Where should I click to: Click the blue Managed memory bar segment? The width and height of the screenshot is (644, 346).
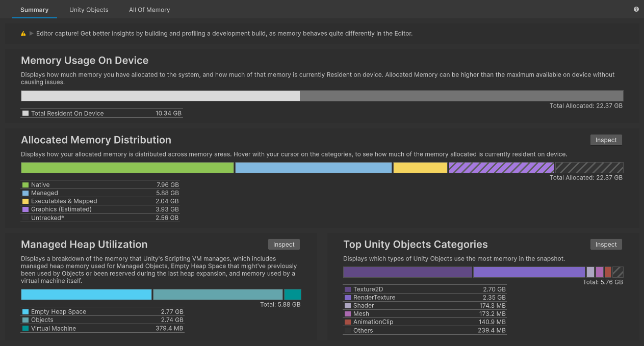[313, 168]
